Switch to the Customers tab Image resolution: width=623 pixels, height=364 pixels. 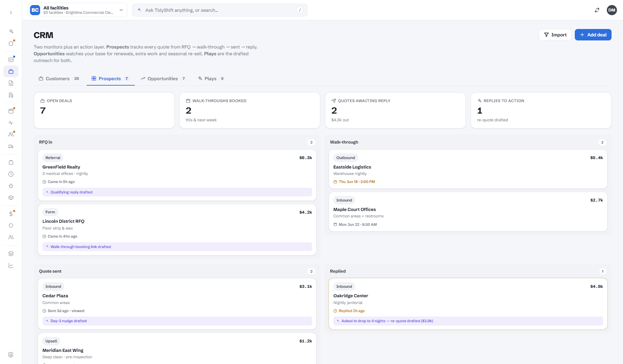pyautogui.click(x=59, y=79)
